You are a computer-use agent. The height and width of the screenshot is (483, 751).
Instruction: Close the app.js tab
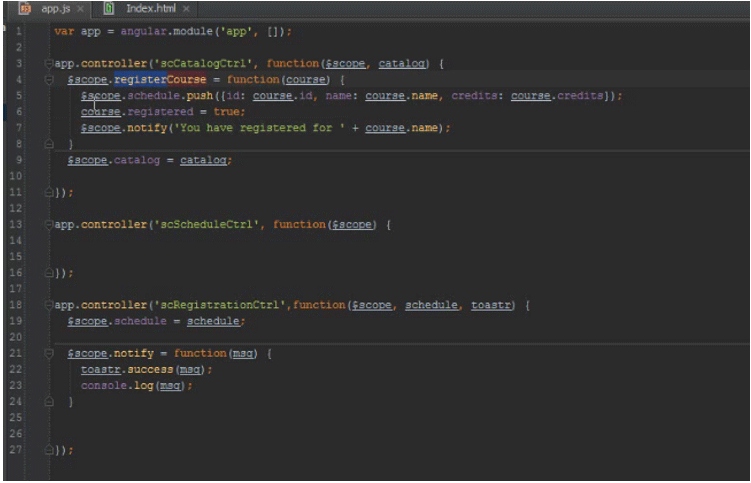pos(80,9)
